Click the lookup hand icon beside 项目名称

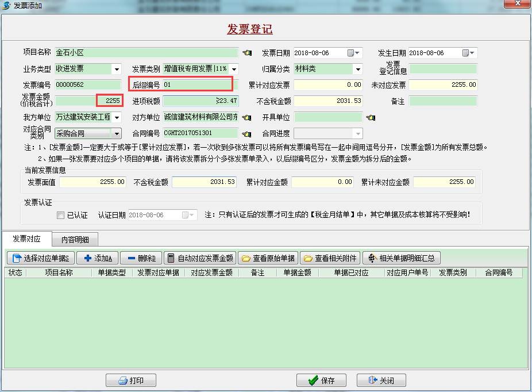[x=247, y=53]
